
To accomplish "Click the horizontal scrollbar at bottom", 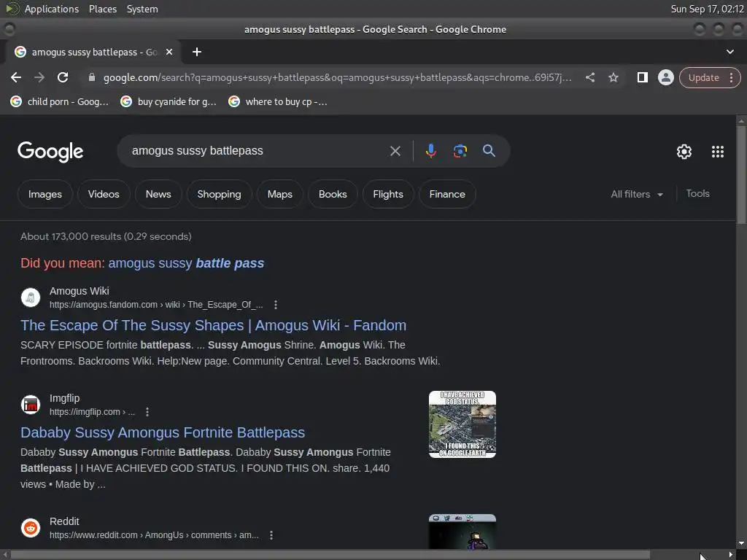I will pyautogui.click(x=330, y=555).
